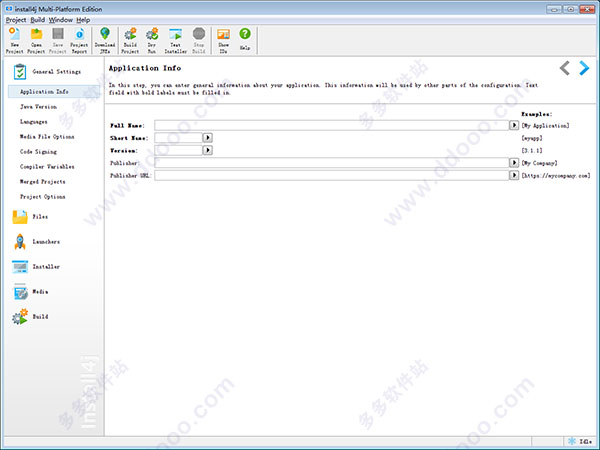This screenshot has height=450, width=600.
Task: Click into the Publisher field
Action: [331, 163]
